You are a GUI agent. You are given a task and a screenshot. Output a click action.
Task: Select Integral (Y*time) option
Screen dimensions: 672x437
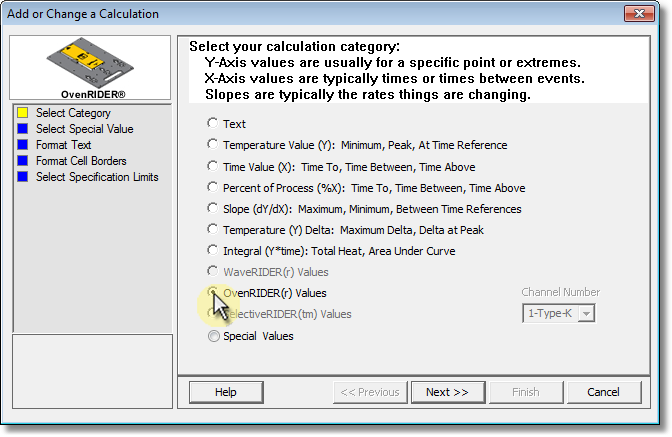[x=213, y=250]
